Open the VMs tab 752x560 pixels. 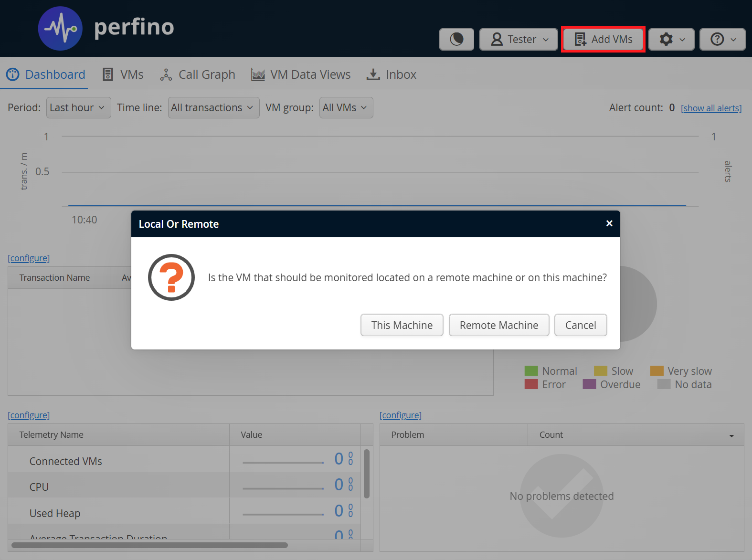coord(123,74)
